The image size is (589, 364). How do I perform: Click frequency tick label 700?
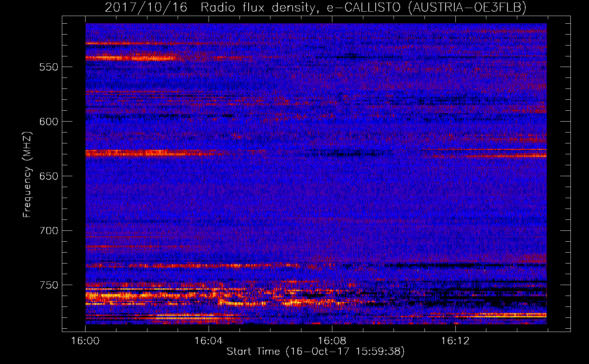tap(49, 231)
